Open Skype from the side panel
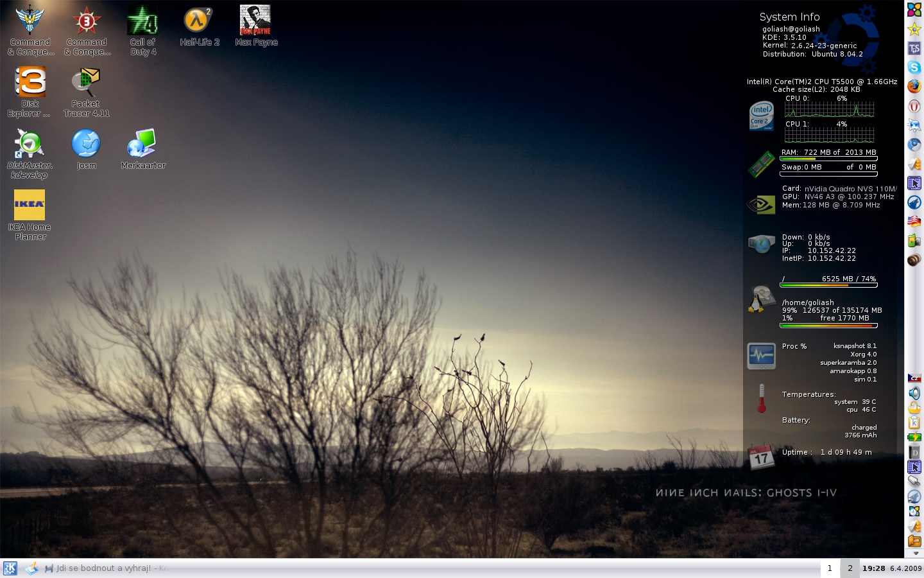924x578 pixels. pyautogui.click(x=914, y=67)
